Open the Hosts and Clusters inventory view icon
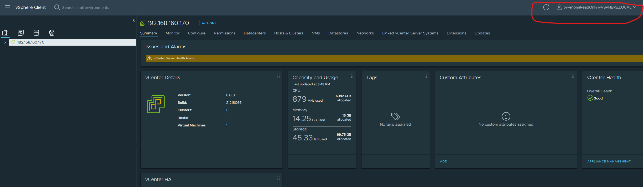 5,33
